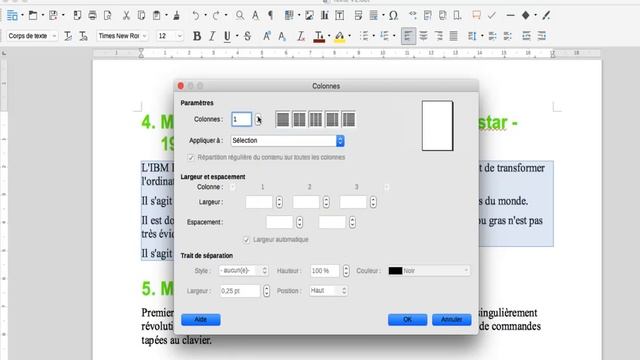This screenshot has height=360, width=640.
Task: Toggle Strikethrough formatting
Action: coord(247,36)
